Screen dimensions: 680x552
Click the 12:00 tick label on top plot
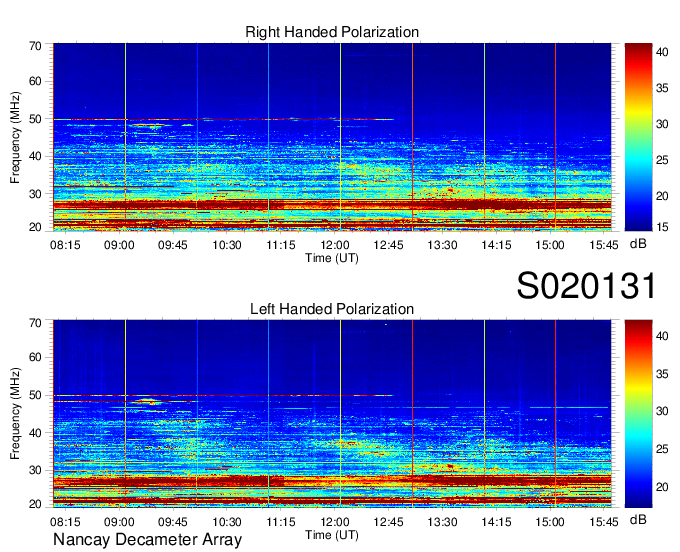point(335,245)
